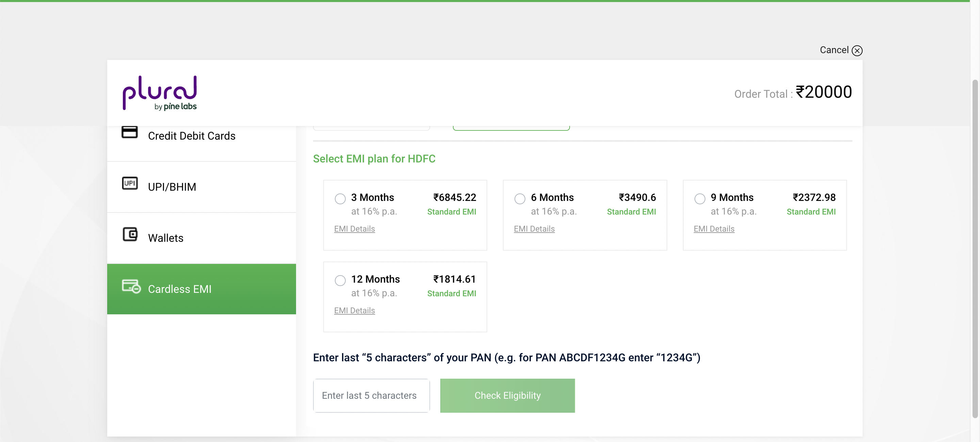Click the ₹6845.22 installment amount

[x=455, y=197]
